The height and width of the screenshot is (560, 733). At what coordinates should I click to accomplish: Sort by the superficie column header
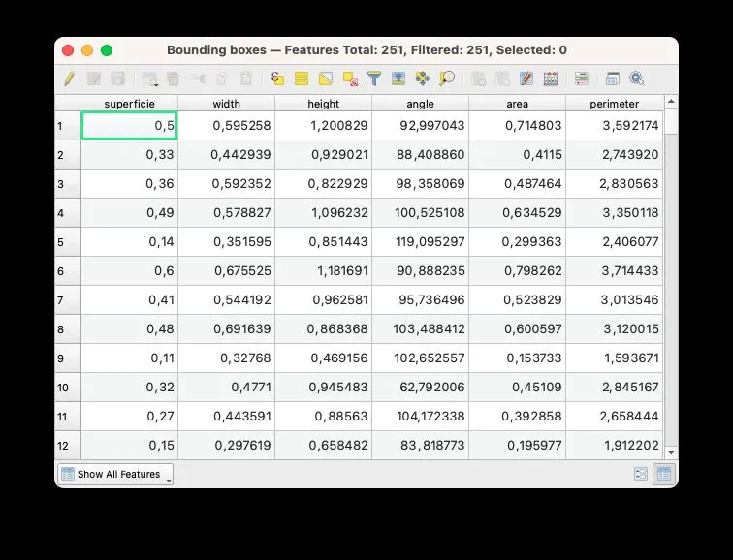click(129, 104)
